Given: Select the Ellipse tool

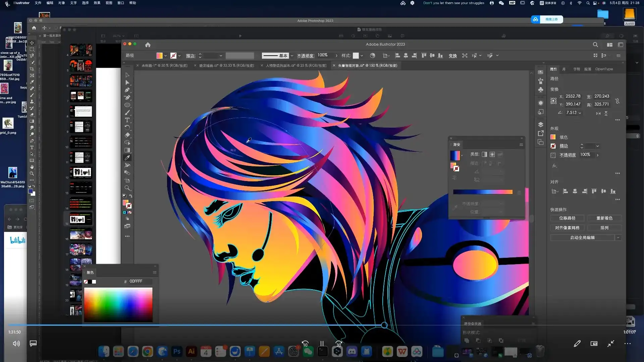Looking at the screenshot, I should pyautogui.click(x=127, y=105).
